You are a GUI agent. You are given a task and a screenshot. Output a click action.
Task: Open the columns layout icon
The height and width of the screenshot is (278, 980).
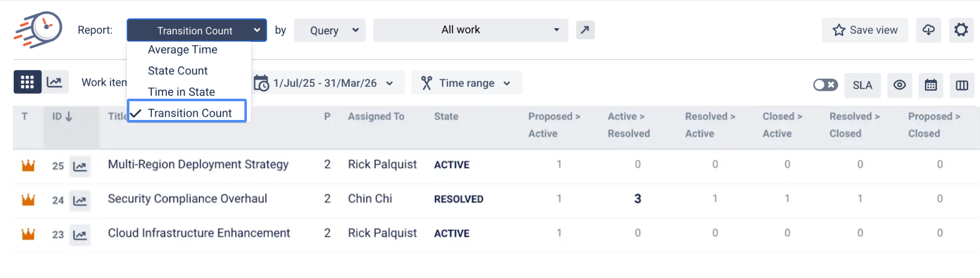(x=962, y=86)
